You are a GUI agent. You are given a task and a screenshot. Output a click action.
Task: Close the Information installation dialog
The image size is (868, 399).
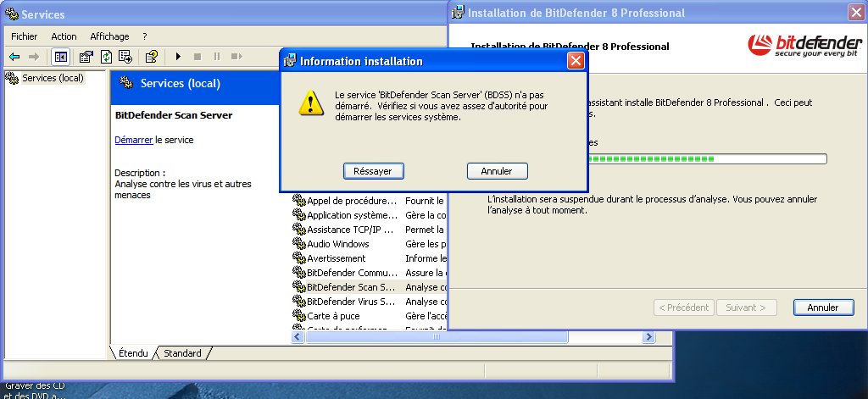click(576, 61)
